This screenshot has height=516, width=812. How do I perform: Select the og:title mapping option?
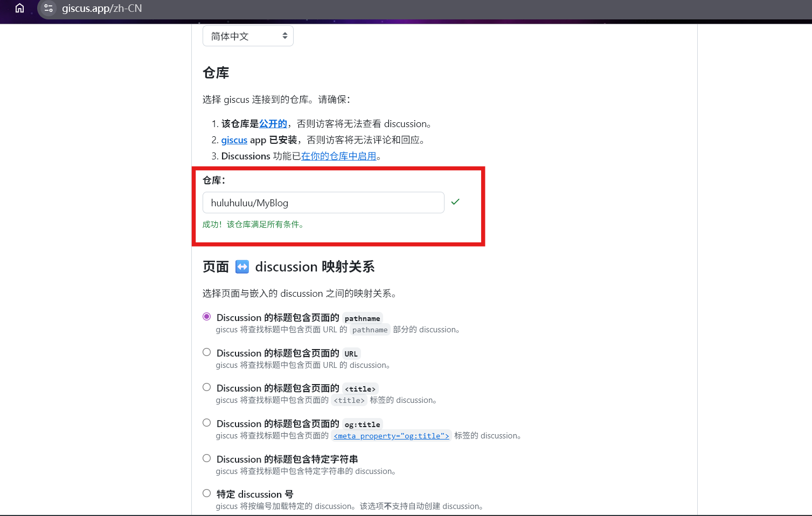[x=206, y=422]
